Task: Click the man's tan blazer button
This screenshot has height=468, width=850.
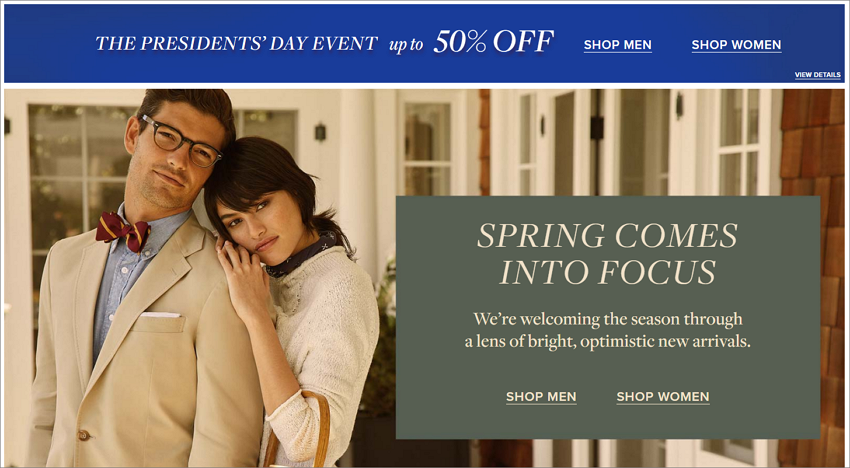Action: 83,435
